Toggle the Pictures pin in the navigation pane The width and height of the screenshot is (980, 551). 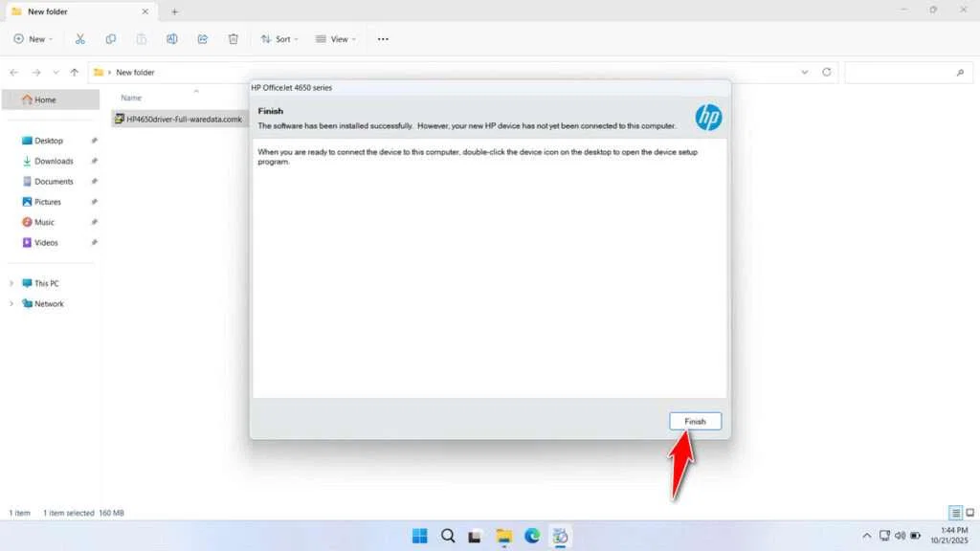[x=94, y=202]
